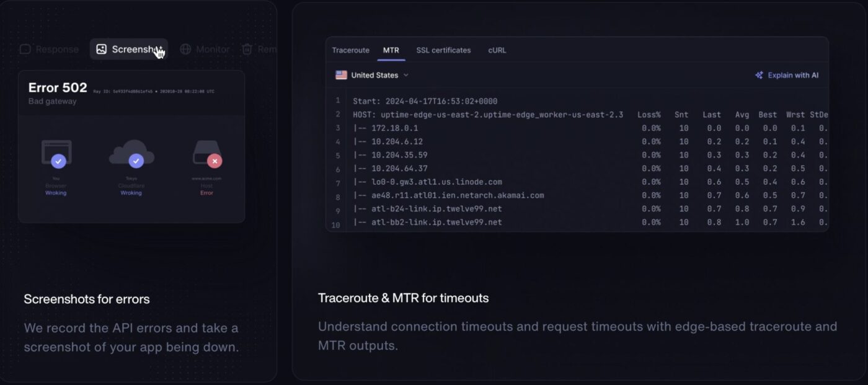Switch to the cURL tab
868x385 pixels.
coord(497,50)
